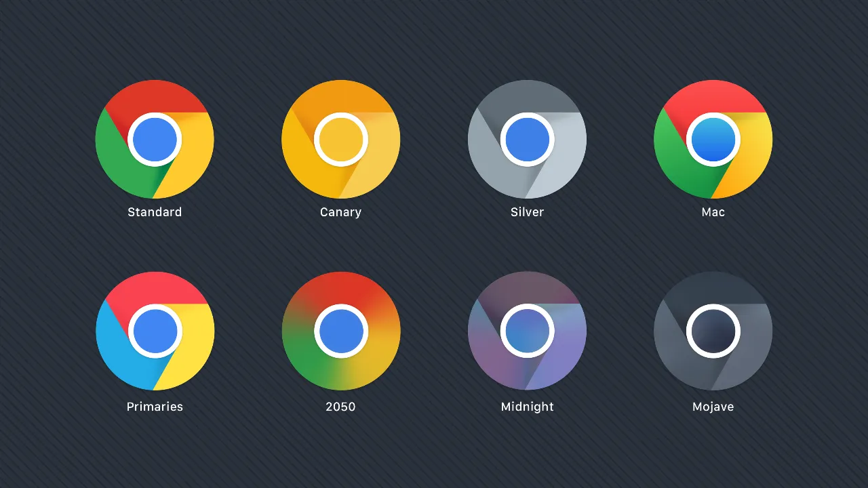The width and height of the screenshot is (868, 488).
Task: Open the 2050 Chrome icon
Action: click(x=341, y=331)
